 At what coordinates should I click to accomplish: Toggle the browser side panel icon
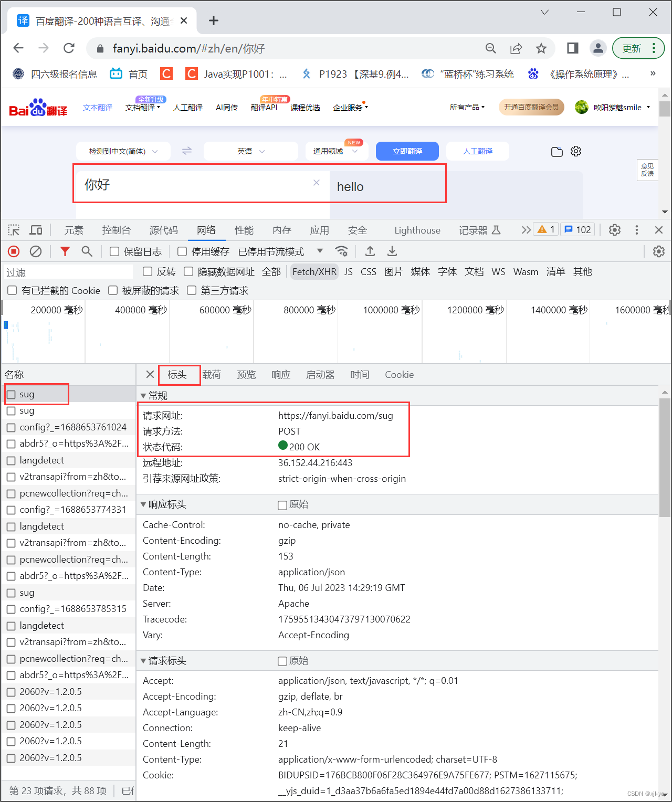(573, 48)
